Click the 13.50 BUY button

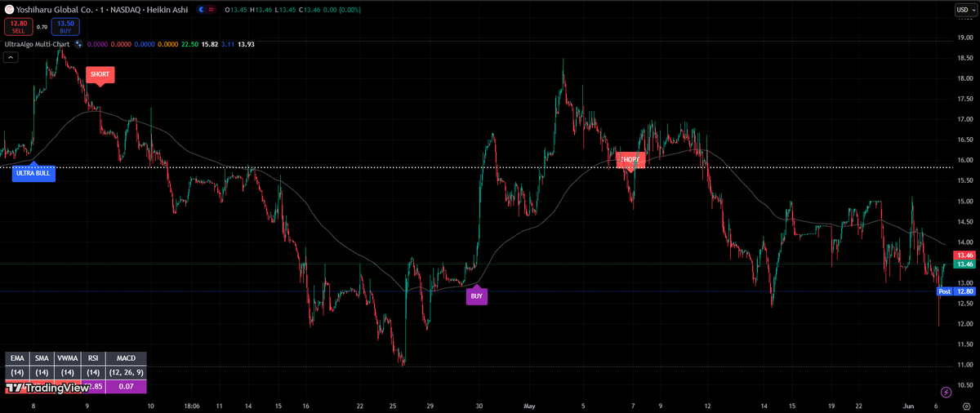pyautogui.click(x=65, y=26)
